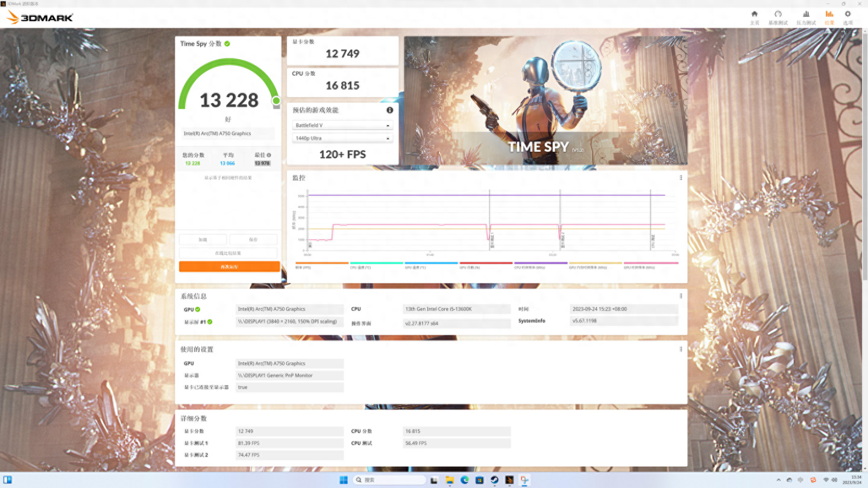Toggle the GPU 时钟频率 pink legend series
868x488 pixels.
pyautogui.click(x=651, y=265)
